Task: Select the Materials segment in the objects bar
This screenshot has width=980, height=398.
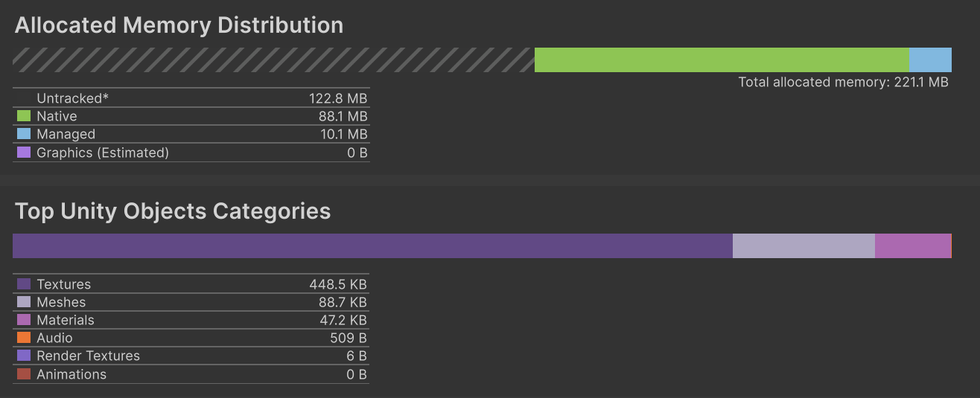Action: click(913, 246)
